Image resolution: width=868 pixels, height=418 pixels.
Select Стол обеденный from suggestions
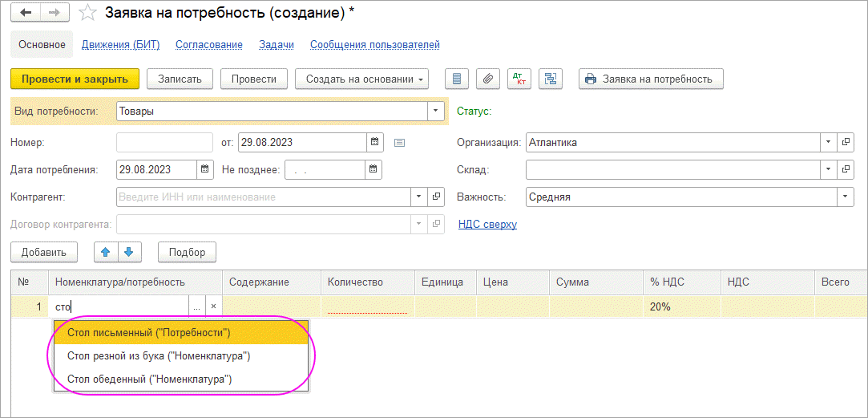(150, 379)
